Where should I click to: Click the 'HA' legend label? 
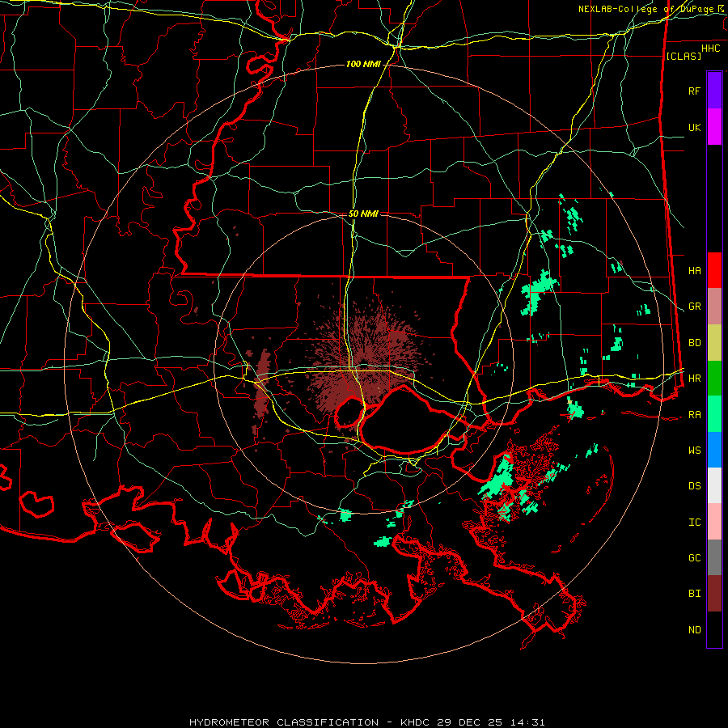click(695, 271)
